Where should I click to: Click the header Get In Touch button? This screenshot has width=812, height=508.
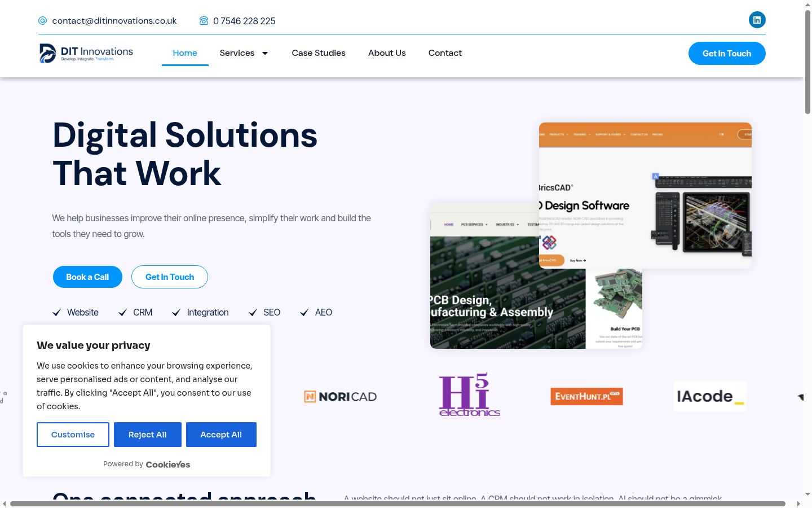[727, 54]
